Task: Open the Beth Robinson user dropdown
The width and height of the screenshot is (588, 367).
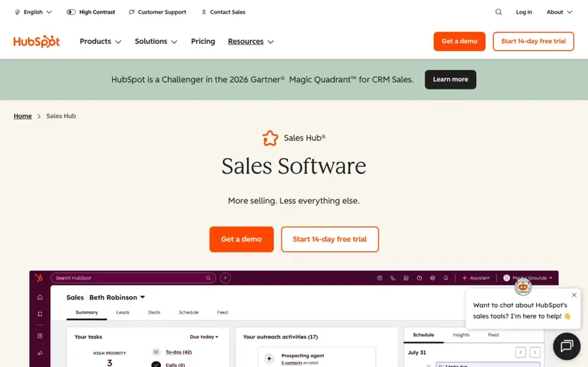Action: point(117,297)
